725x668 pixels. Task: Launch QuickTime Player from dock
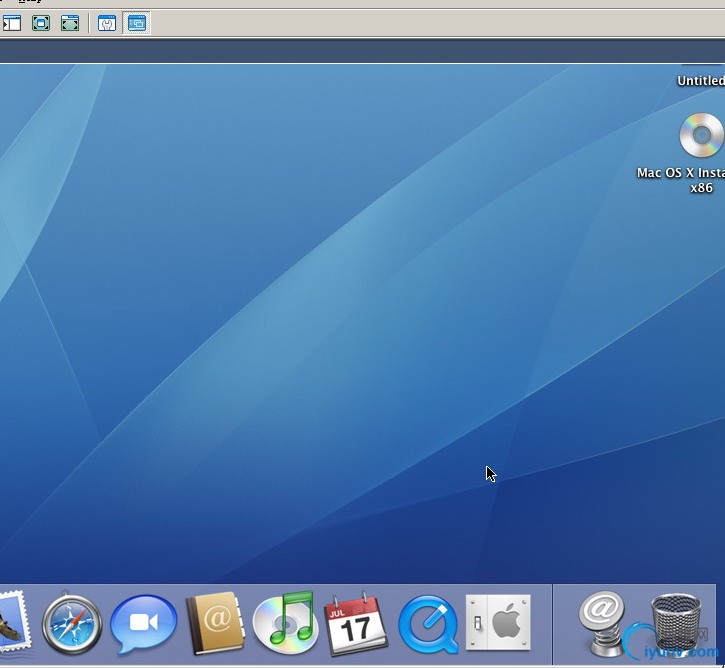pos(428,624)
